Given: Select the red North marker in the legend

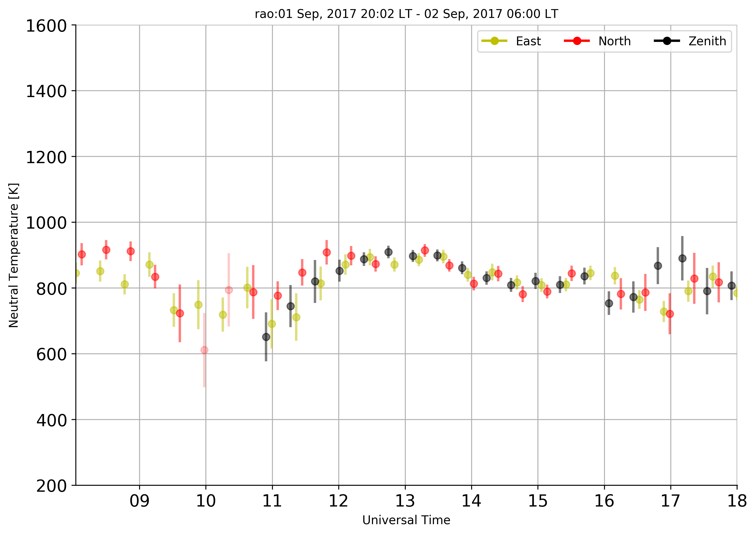Looking at the screenshot, I should [577, 41].
